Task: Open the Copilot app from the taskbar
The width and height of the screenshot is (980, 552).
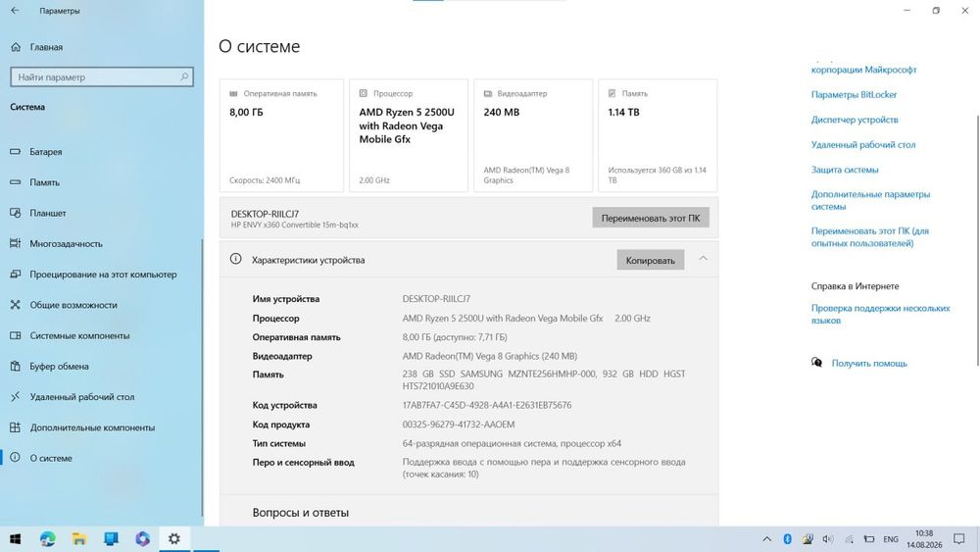Action: point(142,539)
